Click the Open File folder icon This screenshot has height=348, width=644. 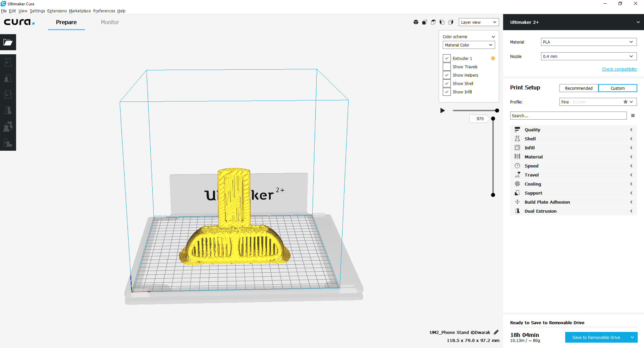[8, 42]
